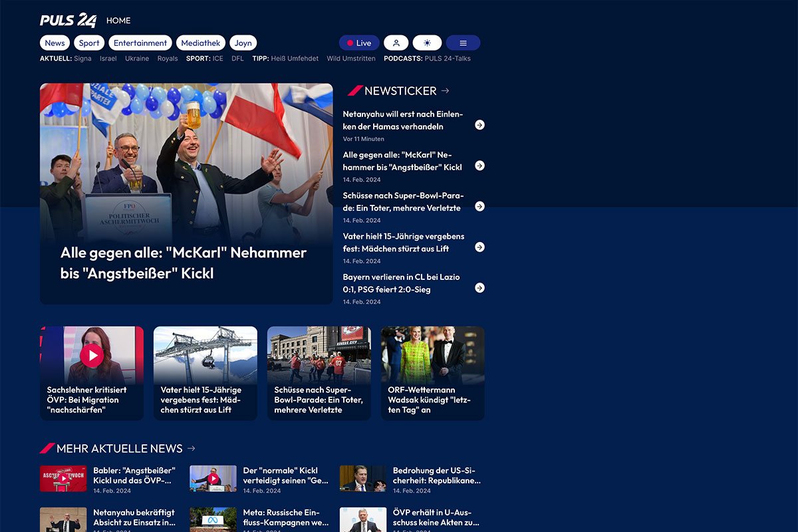Open the Joyn section
798x532 pixels.
coord(243,43)
